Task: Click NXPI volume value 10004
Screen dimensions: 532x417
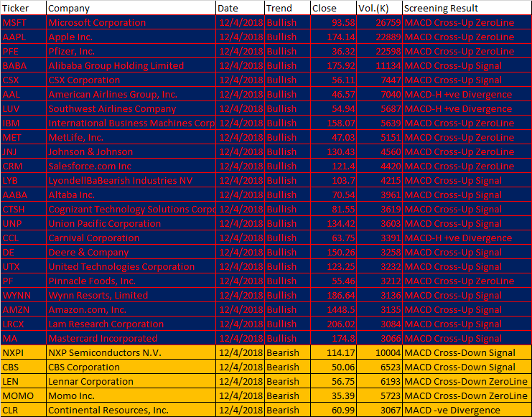Action: [x=379, y=353]
